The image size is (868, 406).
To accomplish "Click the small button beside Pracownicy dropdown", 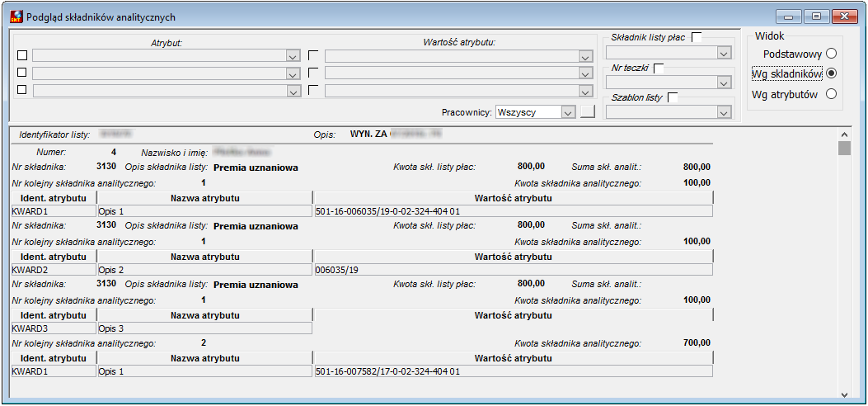I will (588, 111).
